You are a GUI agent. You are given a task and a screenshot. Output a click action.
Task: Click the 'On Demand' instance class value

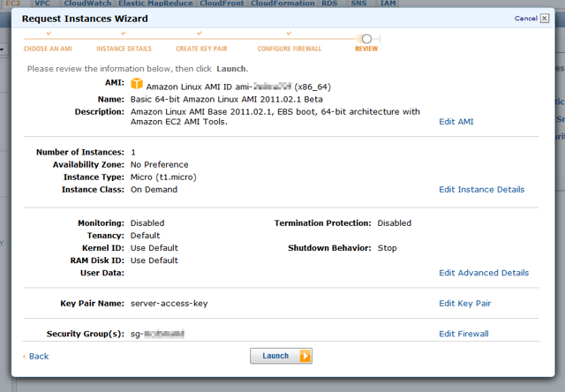click(x=154, y=190)
